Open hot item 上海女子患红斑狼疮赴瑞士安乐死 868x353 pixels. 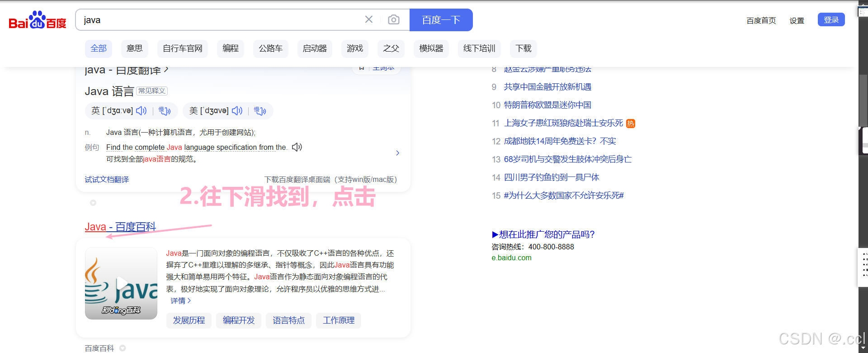[563, 123]
